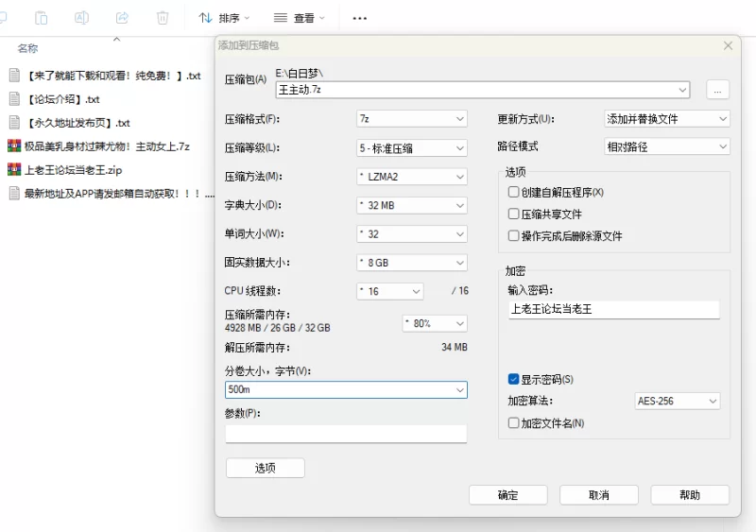Click into the 输入密码 text field
This screenshot has width=756, height=532.
pyautogui.click(x=613, y=309)
